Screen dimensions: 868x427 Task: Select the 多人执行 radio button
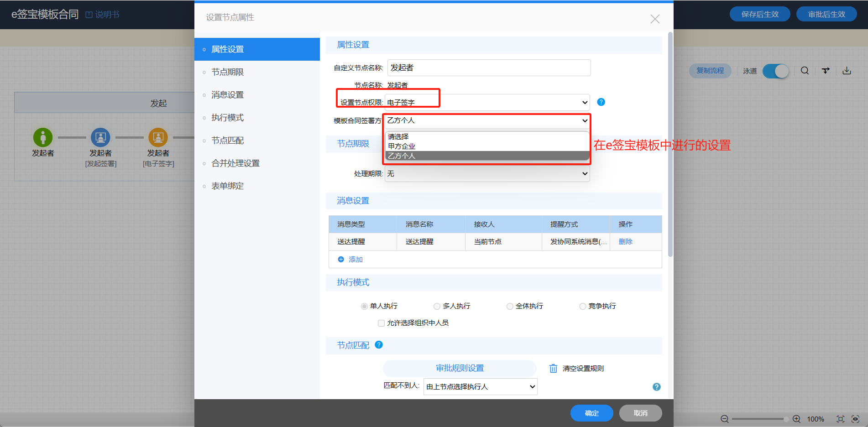point(437,306)
